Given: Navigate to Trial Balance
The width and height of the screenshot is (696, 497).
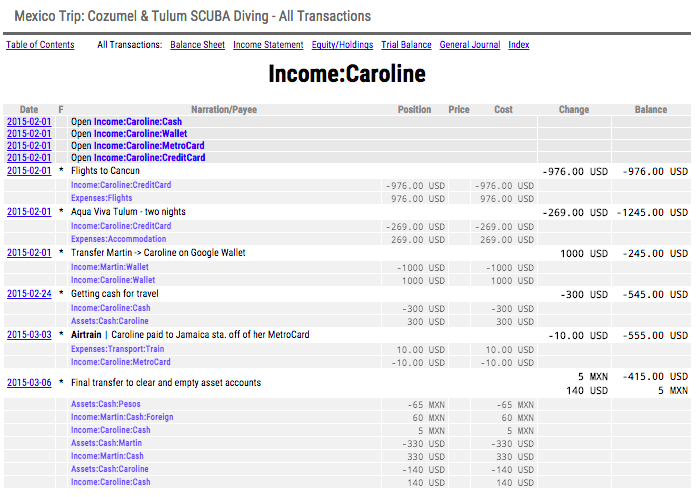Looking at the screenshot, I should 406,45.
